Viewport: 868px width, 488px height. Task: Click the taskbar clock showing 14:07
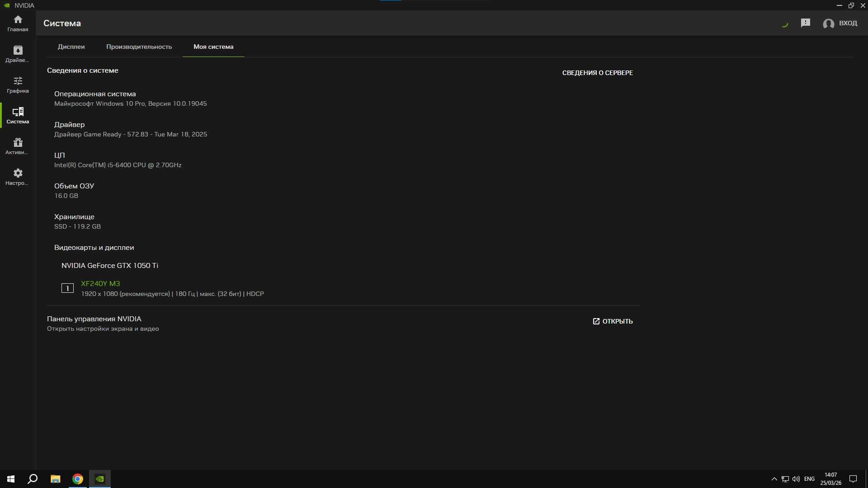(831, 479)
